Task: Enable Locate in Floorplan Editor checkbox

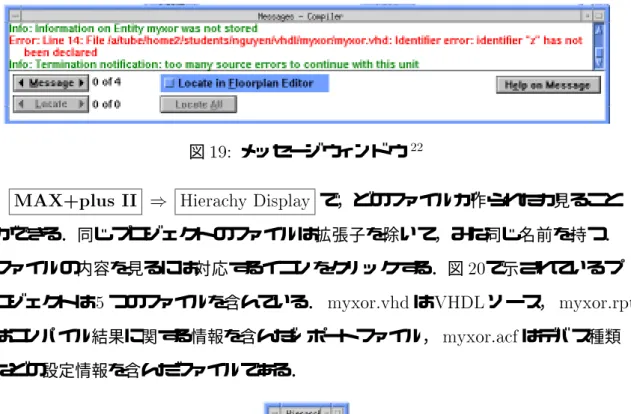Action: (170, 83)
